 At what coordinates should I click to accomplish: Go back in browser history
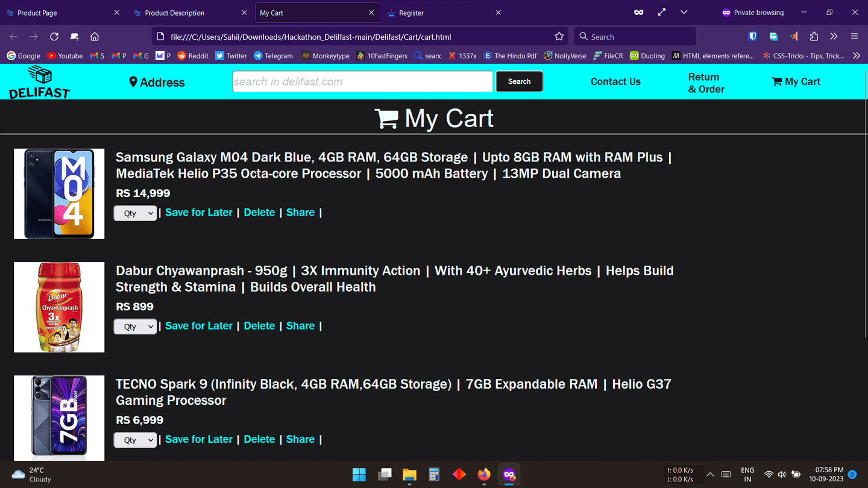[13, 37]
